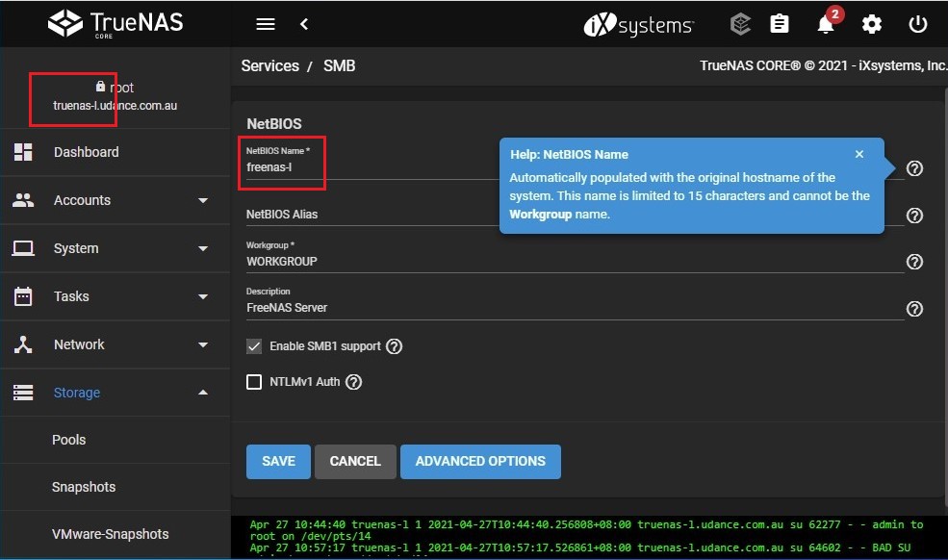Screen dimensions: 948x560
Task: Click the Services breadcrumb link
Action: 270,66
